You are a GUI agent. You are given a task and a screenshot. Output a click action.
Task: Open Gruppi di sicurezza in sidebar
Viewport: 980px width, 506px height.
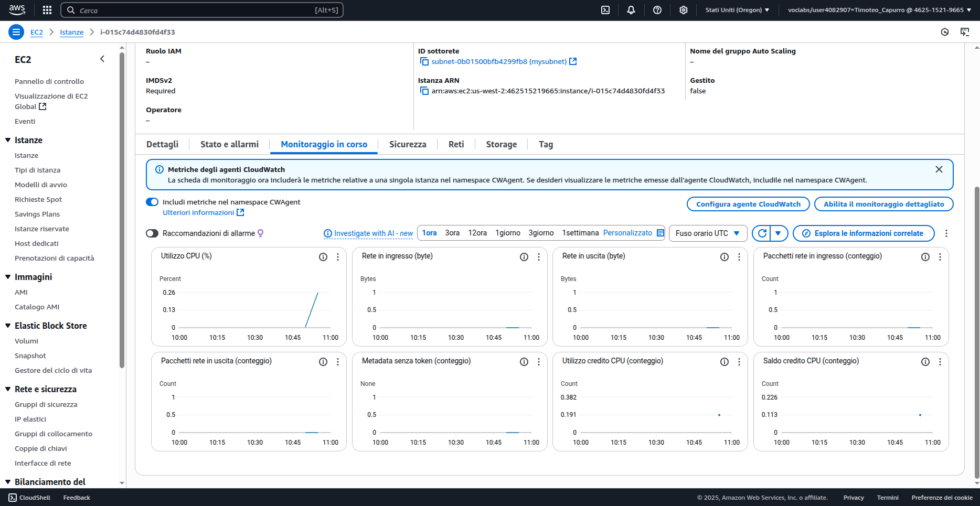[46, 404]
